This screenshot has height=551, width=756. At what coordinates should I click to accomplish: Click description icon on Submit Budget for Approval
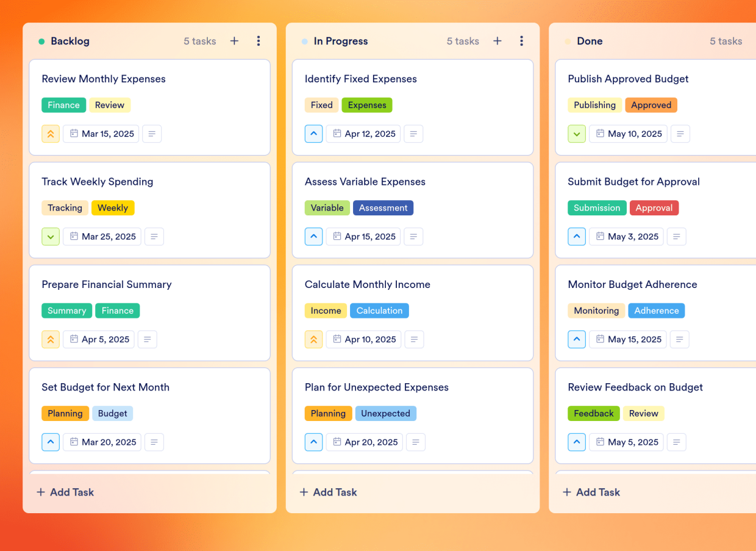point(677,237)
